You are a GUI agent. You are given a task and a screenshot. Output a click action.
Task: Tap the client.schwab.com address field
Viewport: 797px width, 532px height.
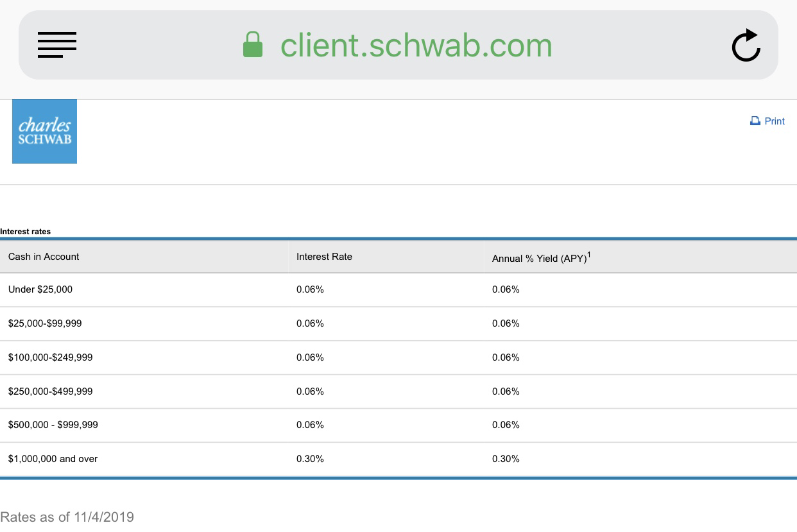pyautogui.click(x=398, y=45)
